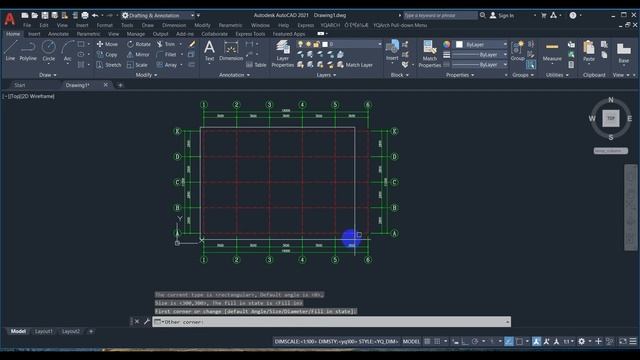
Task: Expand the Utilities panel
Action: pyautogui.click(x=557, y=75)
